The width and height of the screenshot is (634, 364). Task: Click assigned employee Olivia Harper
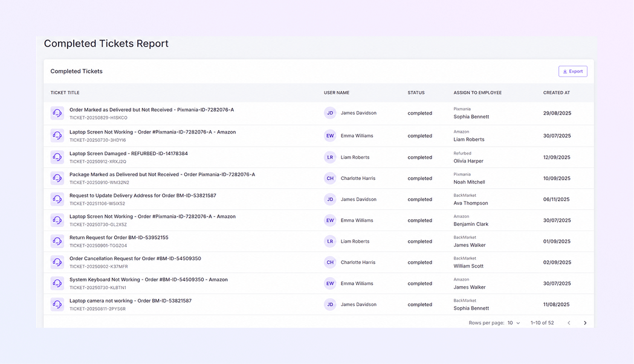pos(468,161)
